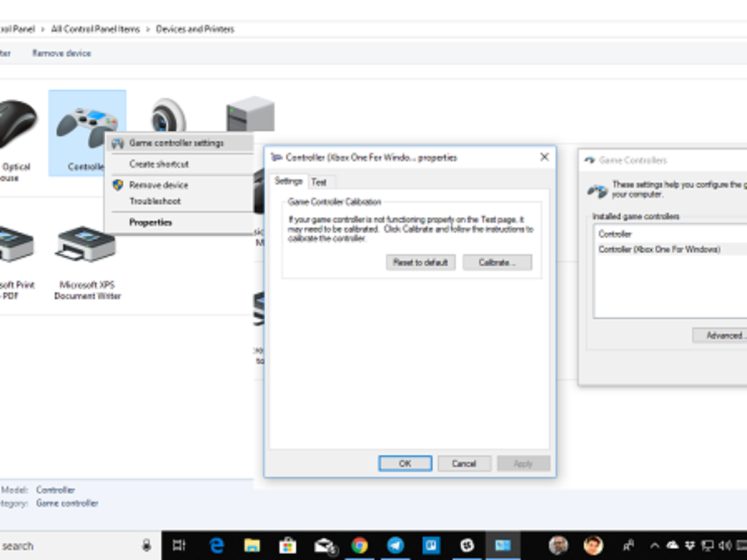Click the microphone icon in search box
747x560 pixels.
point(147,546)
